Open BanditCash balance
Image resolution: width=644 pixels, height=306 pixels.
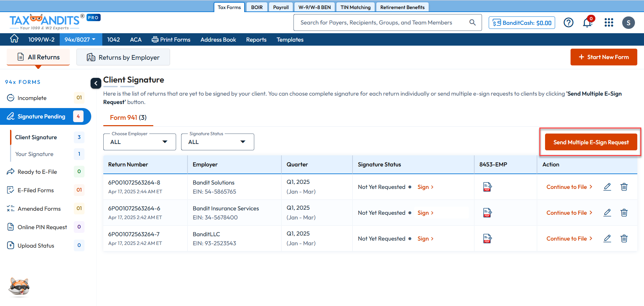[522, 22]
